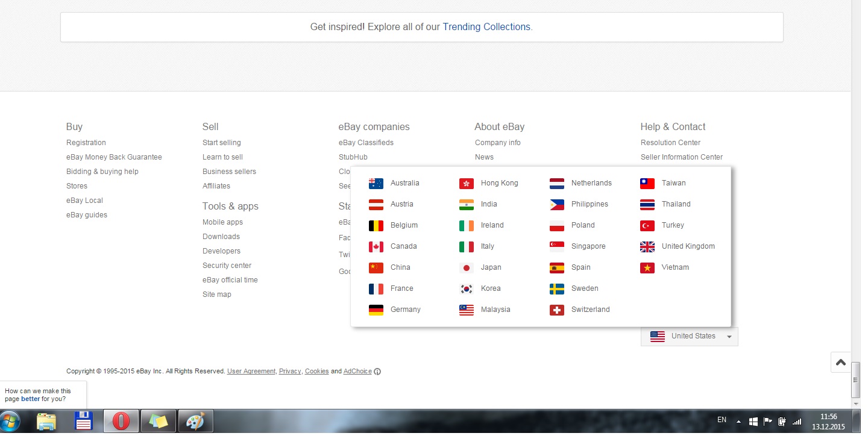Click the China flag icon

376,267
